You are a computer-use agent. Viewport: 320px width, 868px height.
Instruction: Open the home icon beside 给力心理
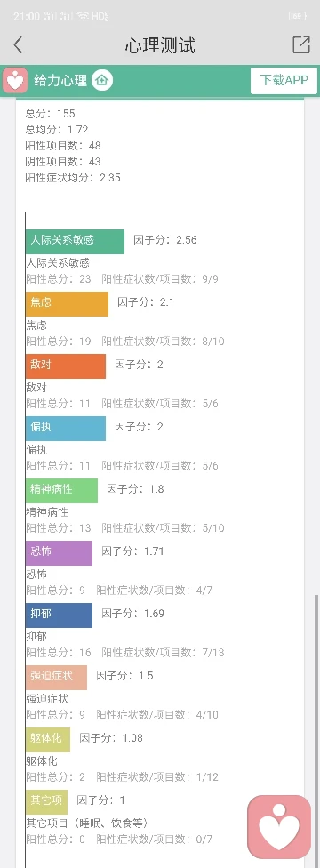click(102, 81)
